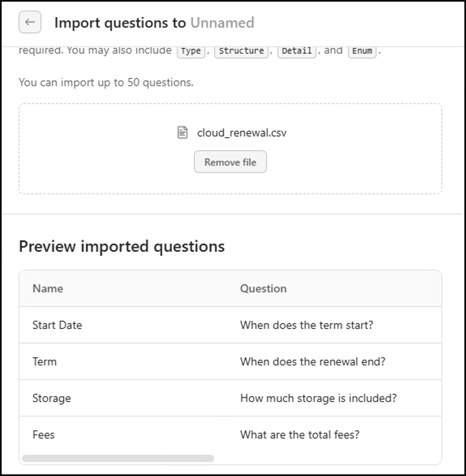Click the horizontal scrollbar under the table

(118, 458)
